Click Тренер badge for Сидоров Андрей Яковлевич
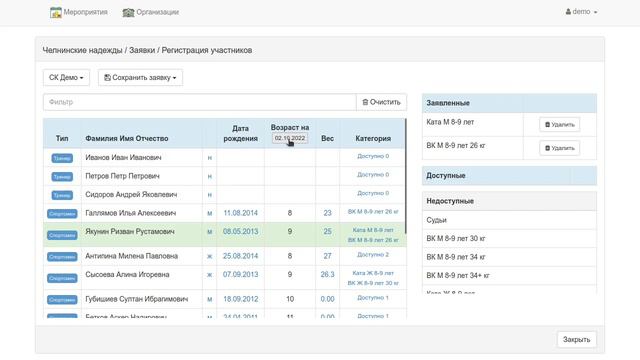 pos(62,195)
